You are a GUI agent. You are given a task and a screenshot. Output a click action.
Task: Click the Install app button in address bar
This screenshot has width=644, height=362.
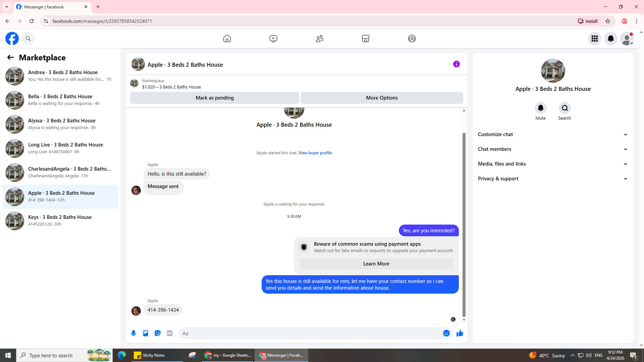pyautogui.click(x=588, y=21)
